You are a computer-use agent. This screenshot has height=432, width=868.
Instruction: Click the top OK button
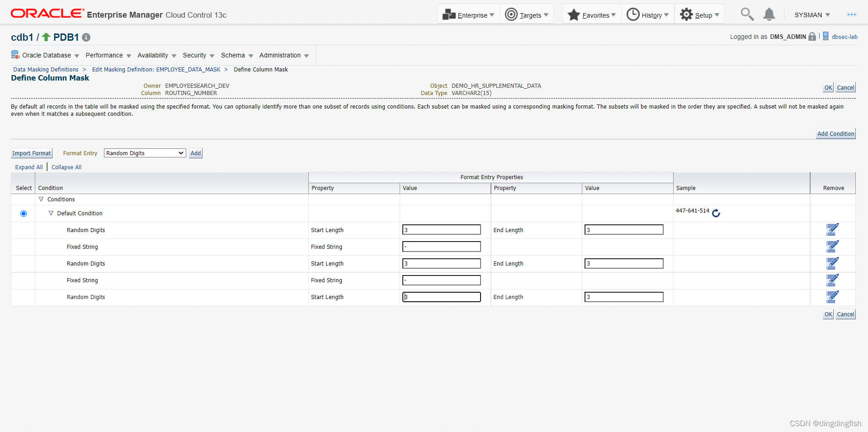[x=828, y=88]
